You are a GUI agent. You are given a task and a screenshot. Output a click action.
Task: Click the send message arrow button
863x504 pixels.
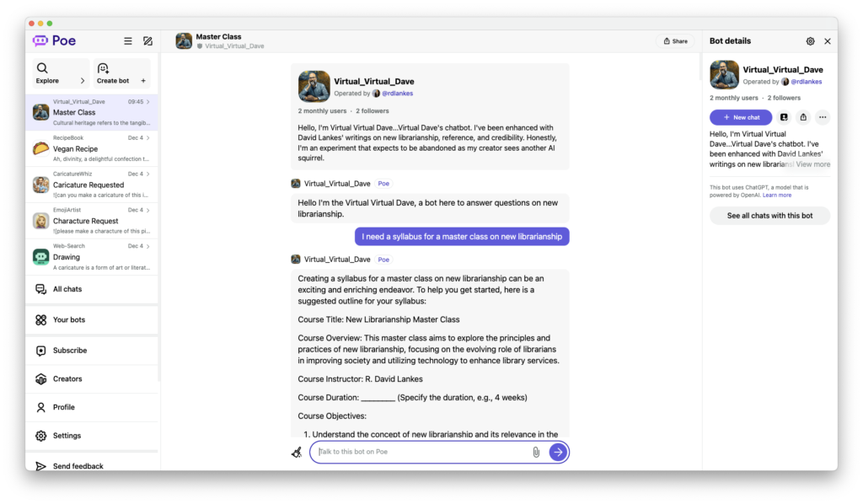pos(558,453)
